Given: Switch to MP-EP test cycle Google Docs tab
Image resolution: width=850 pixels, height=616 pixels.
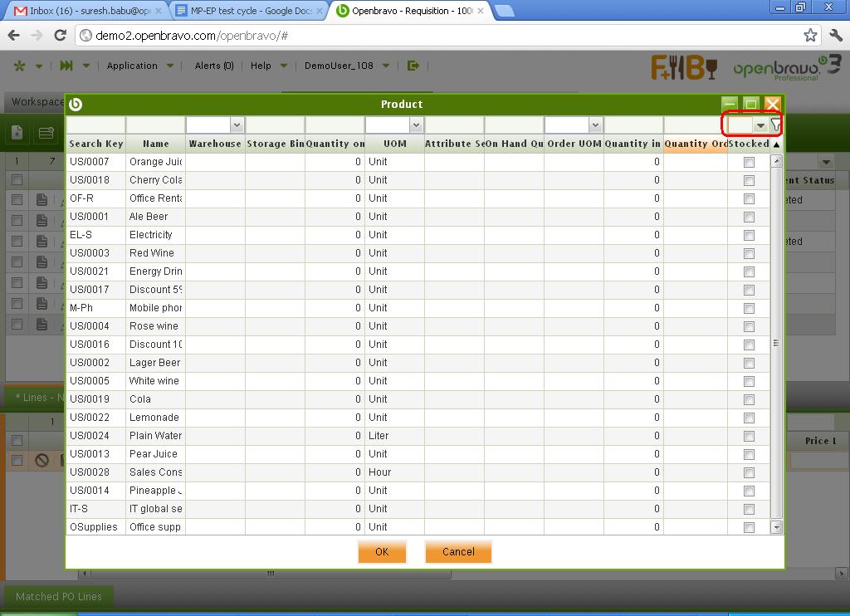Looking at the screenshot, I should click(x=249, y=11).
